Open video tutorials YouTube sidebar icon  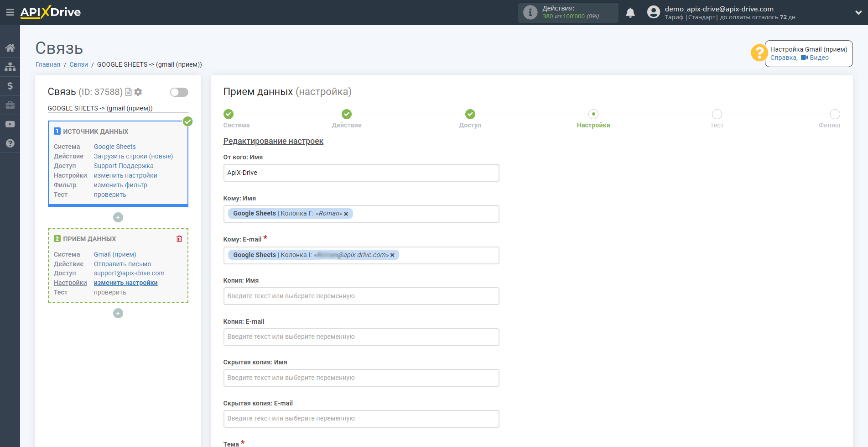(x=10, y=124)
